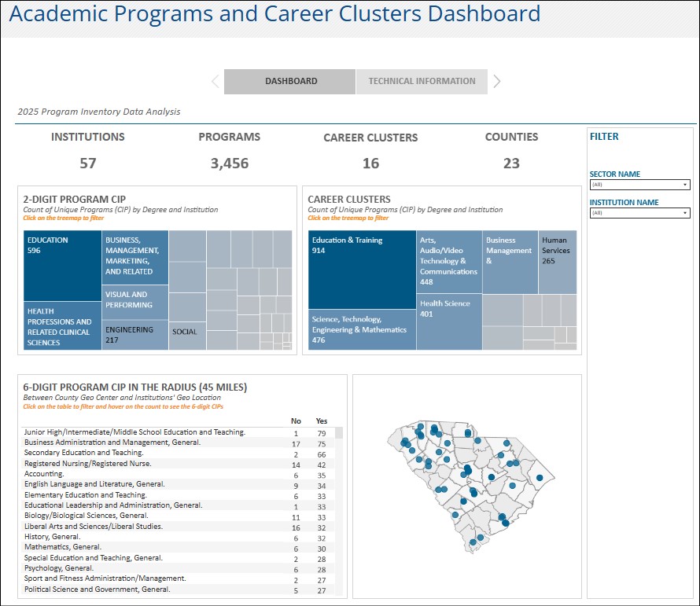700x606 pixels.
Task: Click the right navigation chevron arrow
Action: pyautogui.click(x=497, y=81)
